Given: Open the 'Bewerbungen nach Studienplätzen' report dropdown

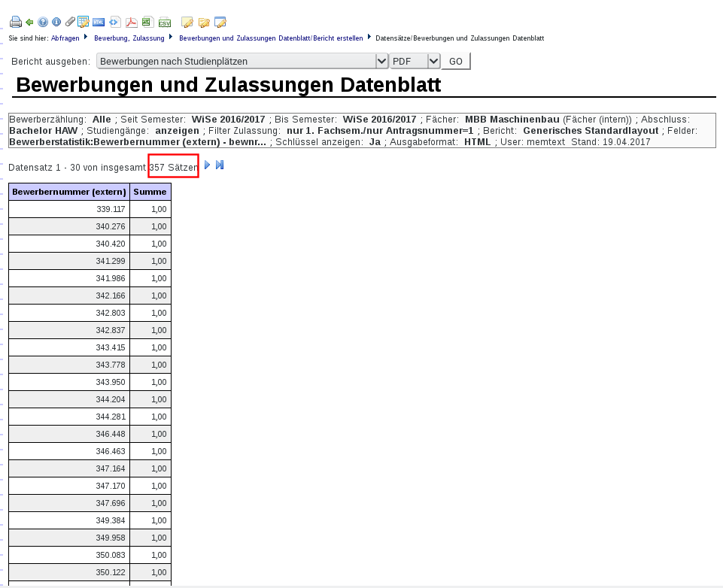Looking at the screenshot, I should [x=242, y=62].
